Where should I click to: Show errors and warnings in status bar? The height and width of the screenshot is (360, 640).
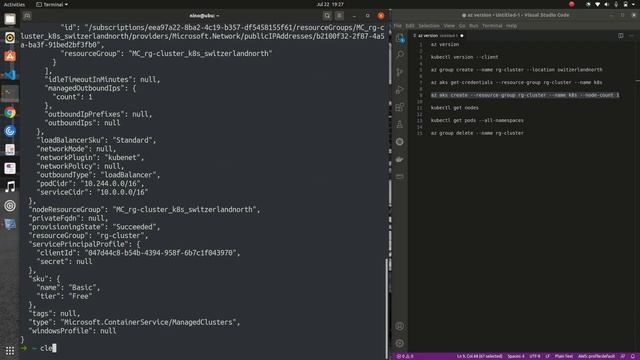[405, 356]
